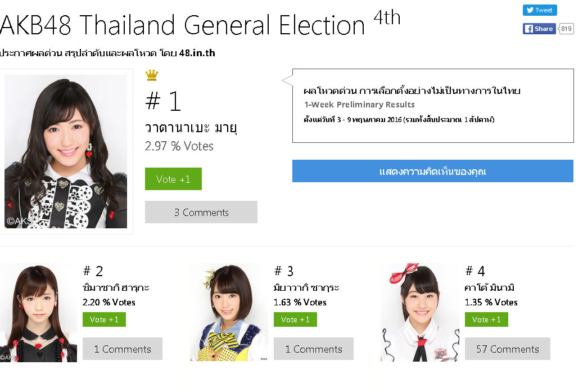Open the 57 Comments button under rank #4
Viewport: 583px width, 392px height.
pyautogui.click(x=507, y=349)
